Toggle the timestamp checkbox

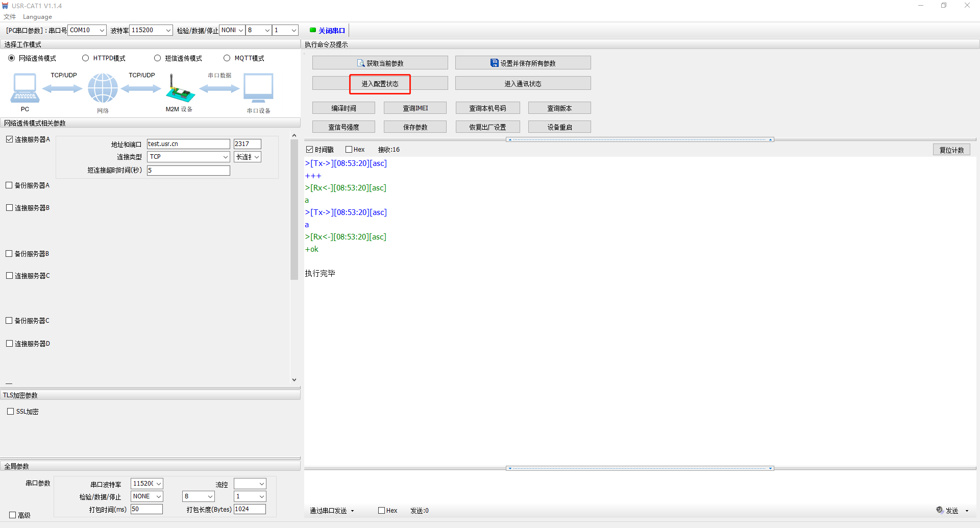tap(309, 150)
